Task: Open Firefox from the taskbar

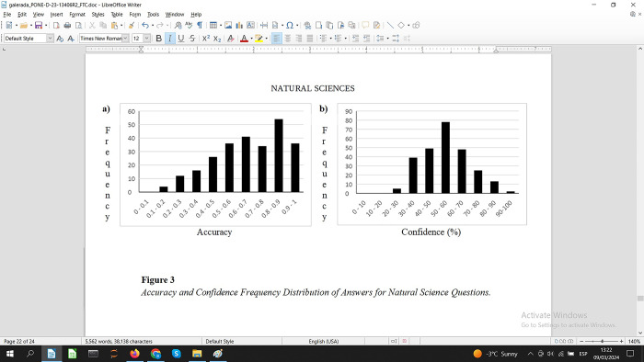Action: 134,354
